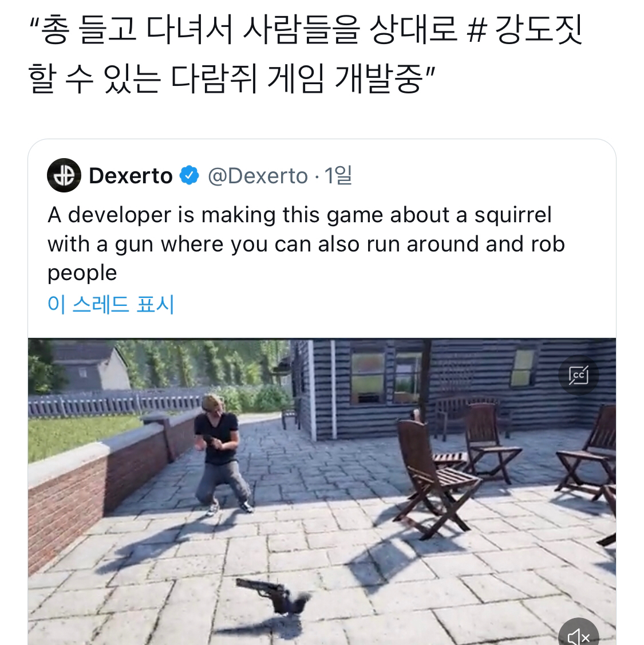Open the #강도짓 hashtag
644x645 pixels.
pos(525,29)
